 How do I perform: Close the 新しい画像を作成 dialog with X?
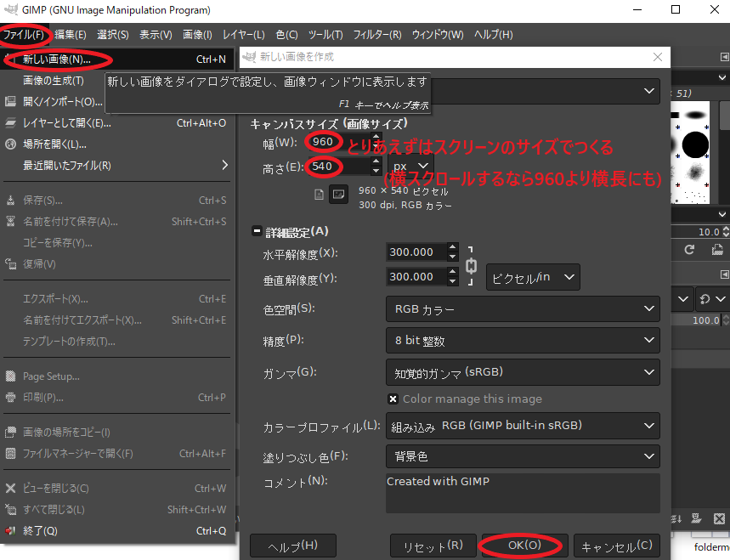pos(658,57)
